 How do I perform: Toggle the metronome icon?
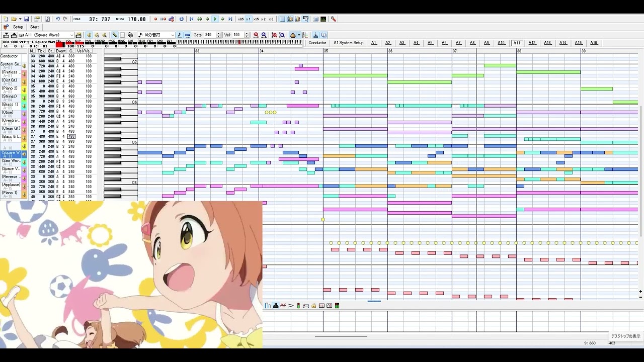[x=293, y=35]
